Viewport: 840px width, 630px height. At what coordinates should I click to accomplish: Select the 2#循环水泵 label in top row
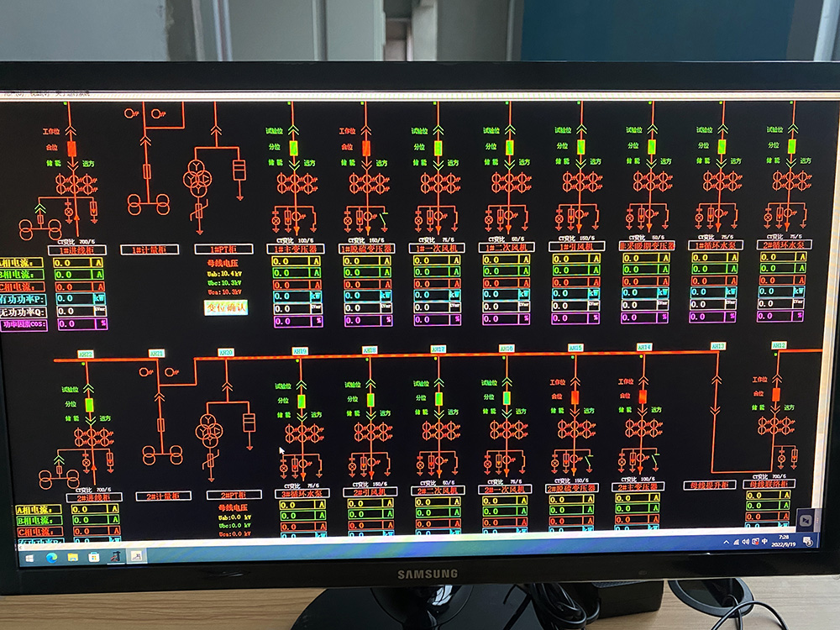pos(784,244)
